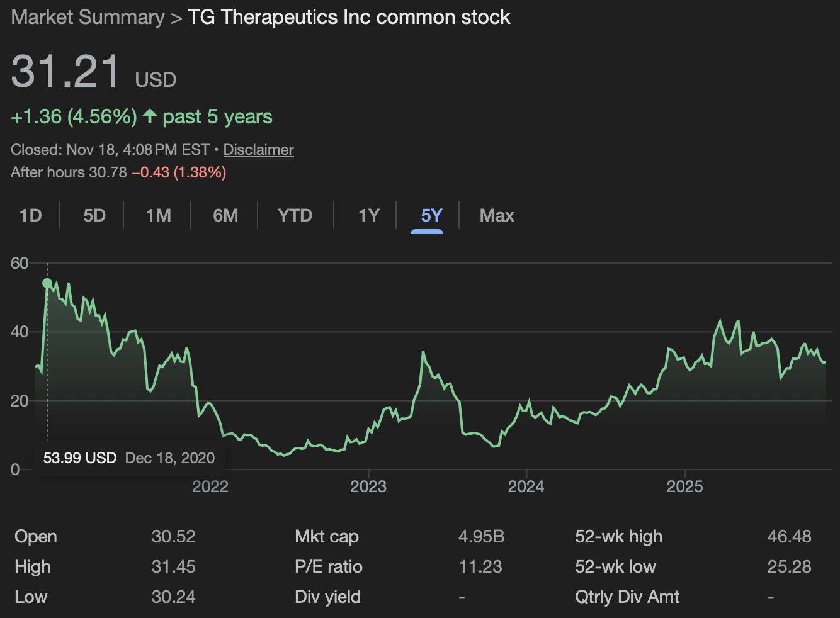Click the High value 31.45

(174, 567)
